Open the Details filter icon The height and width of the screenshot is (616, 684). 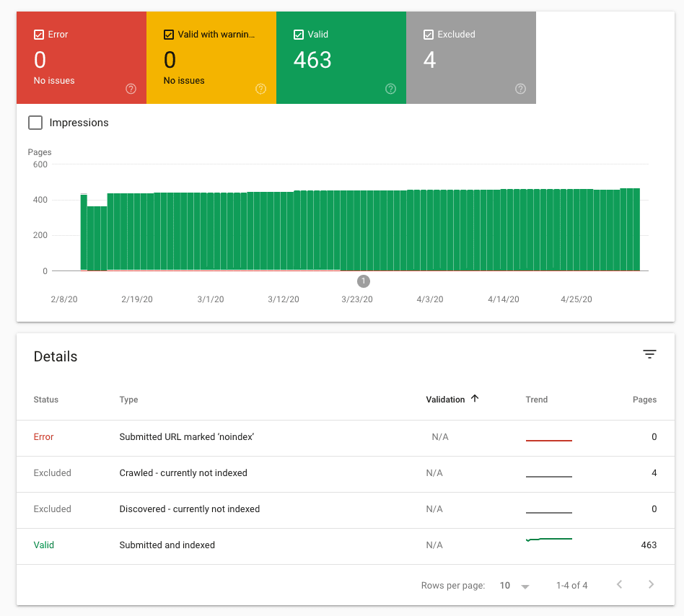point(649,354)
